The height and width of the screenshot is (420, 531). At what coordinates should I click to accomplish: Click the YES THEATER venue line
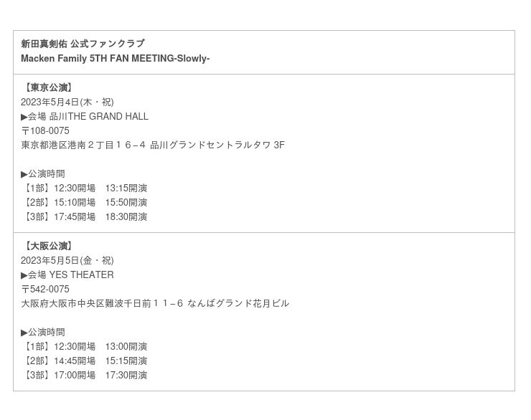pos(67,275)
